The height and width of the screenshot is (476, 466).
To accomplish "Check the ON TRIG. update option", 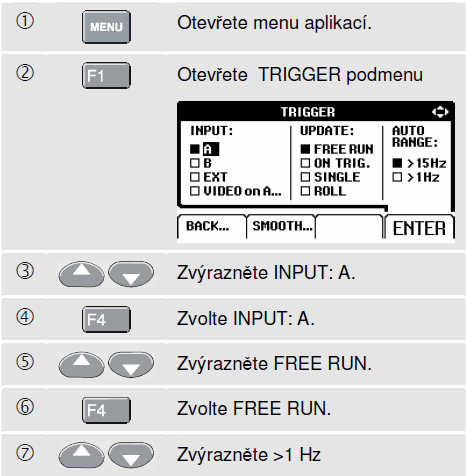I will (x=305, y=163).
